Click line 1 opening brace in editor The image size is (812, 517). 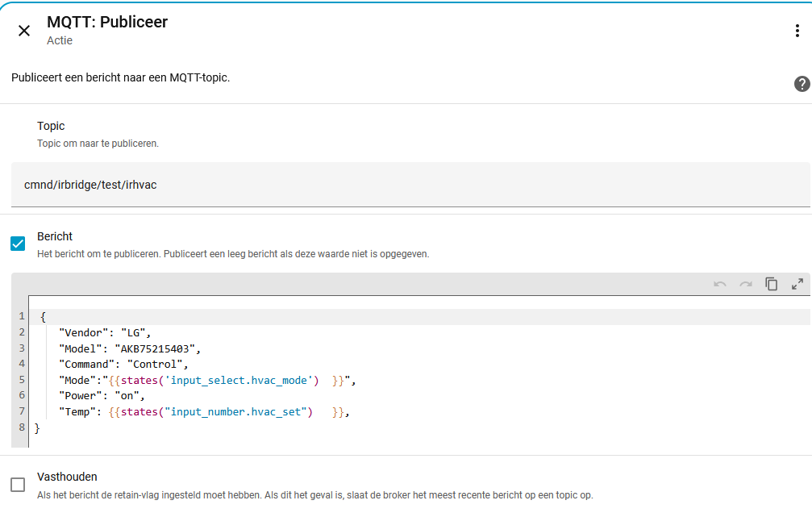click(x=43, y=316)
